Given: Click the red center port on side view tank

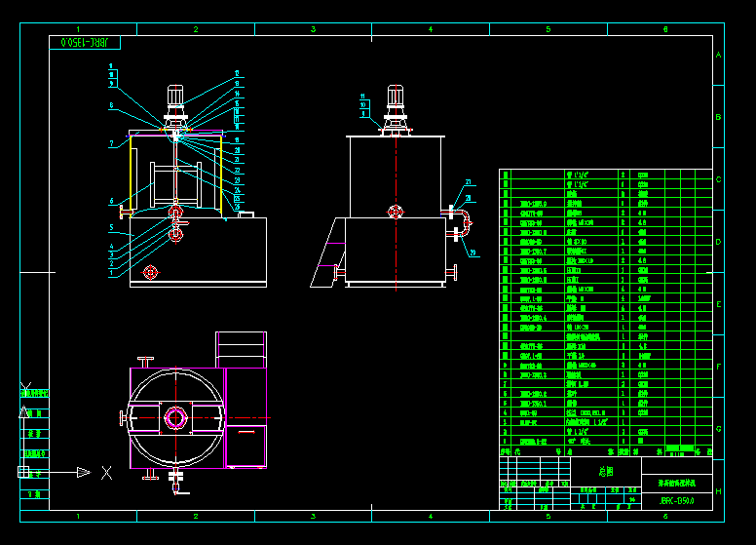Looking at the screenshot, I should 396,212.
